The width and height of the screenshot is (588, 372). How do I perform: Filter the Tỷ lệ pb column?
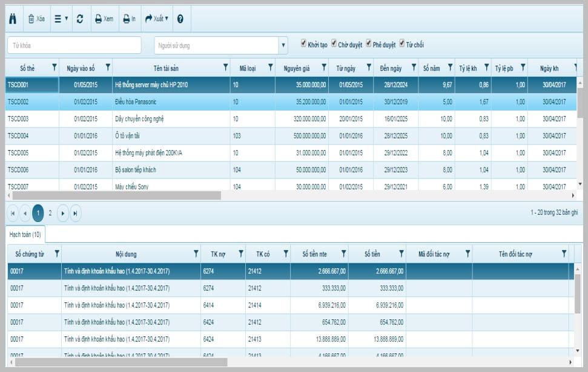pyautogui.click(x=523, y=67)
